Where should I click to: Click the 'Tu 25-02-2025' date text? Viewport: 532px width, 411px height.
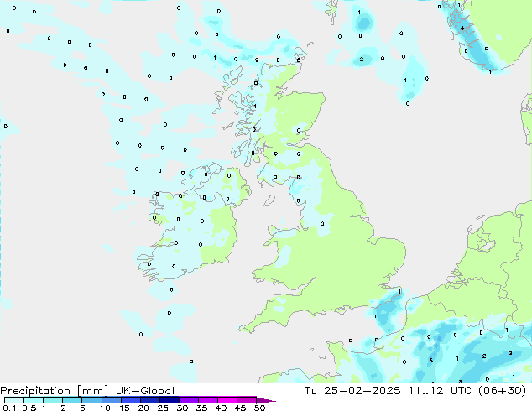352,390
